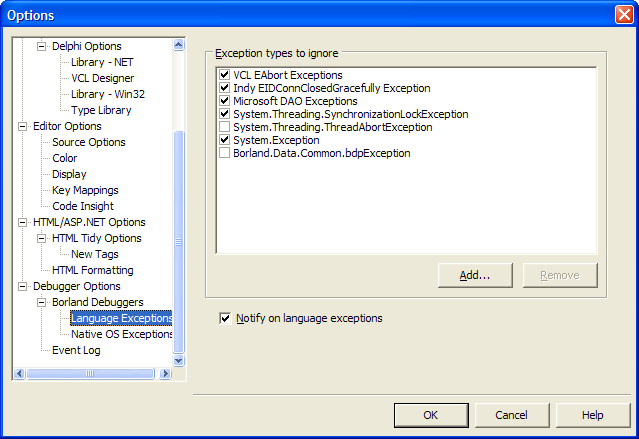
Task: Select Borland Debuggers label
Action: 98,302
